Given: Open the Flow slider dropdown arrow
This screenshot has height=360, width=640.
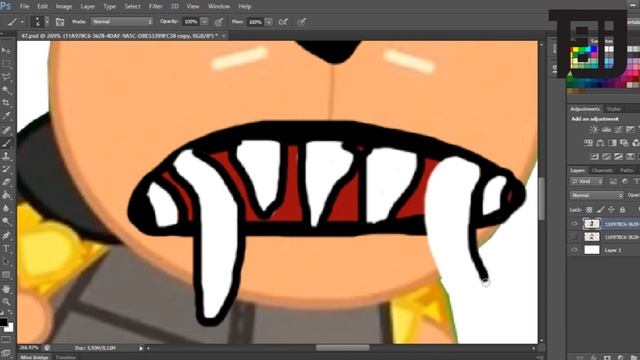Looking at the screenshot, I should [269, 22].
